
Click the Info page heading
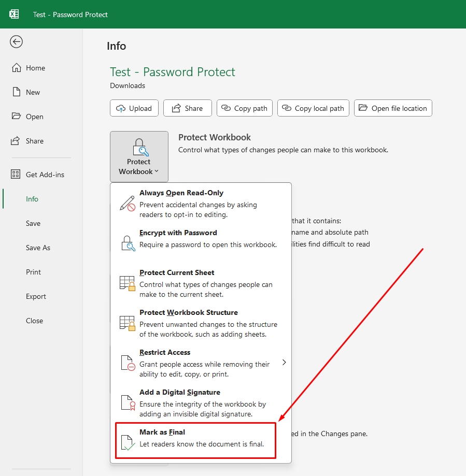click(x=116, y=46)
